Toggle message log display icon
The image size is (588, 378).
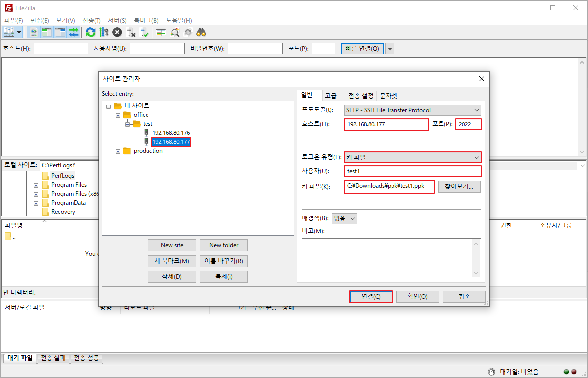(33, 32)
